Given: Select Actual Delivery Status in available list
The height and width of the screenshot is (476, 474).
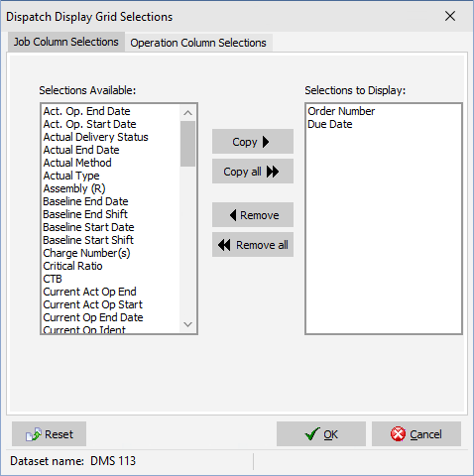Looking at the screenshot, I should (x=95, y=137).
